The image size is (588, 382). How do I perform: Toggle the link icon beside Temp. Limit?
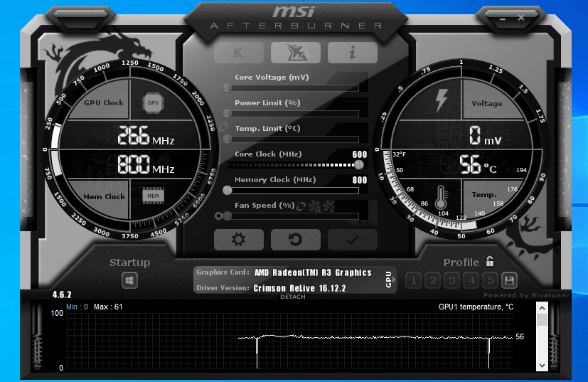click(x=223, y=127)
